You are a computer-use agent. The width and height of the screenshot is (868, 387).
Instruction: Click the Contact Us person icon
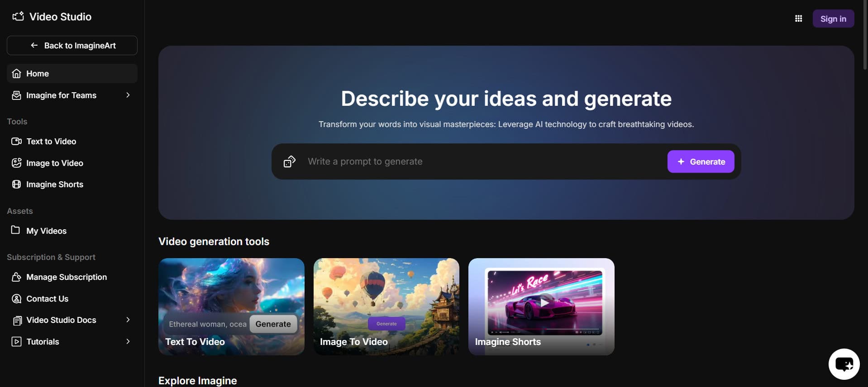[16, 298]
